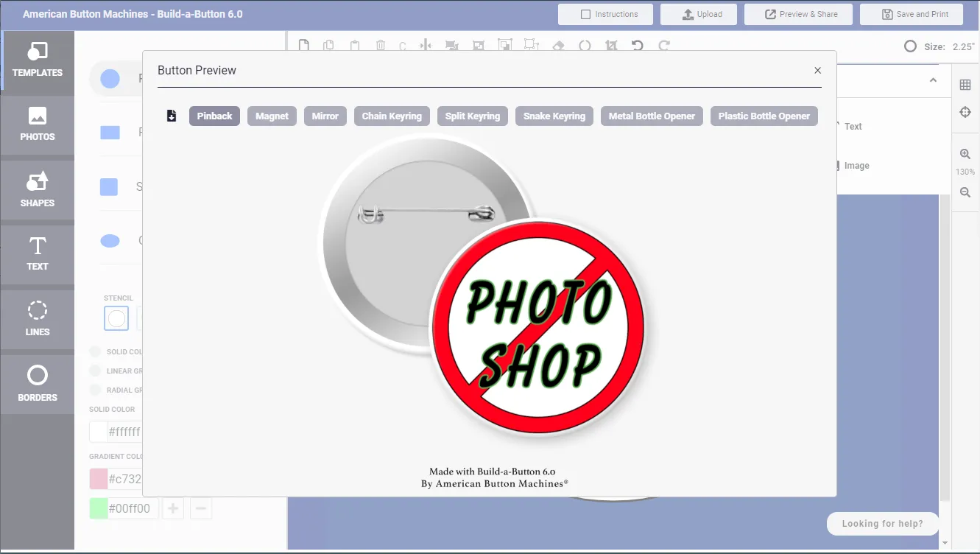Download the button preview image
Image resolution: width=980 pixels, height=554 pixels.
(172, 116)
